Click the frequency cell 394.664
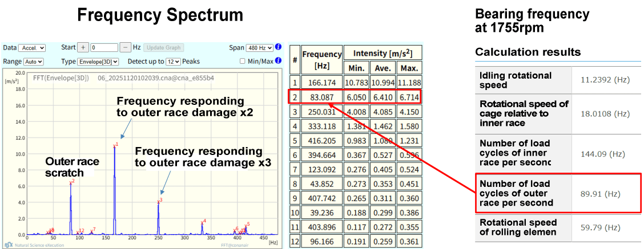Viewport: 644px width, 249px height. click(x=321, y=154)
